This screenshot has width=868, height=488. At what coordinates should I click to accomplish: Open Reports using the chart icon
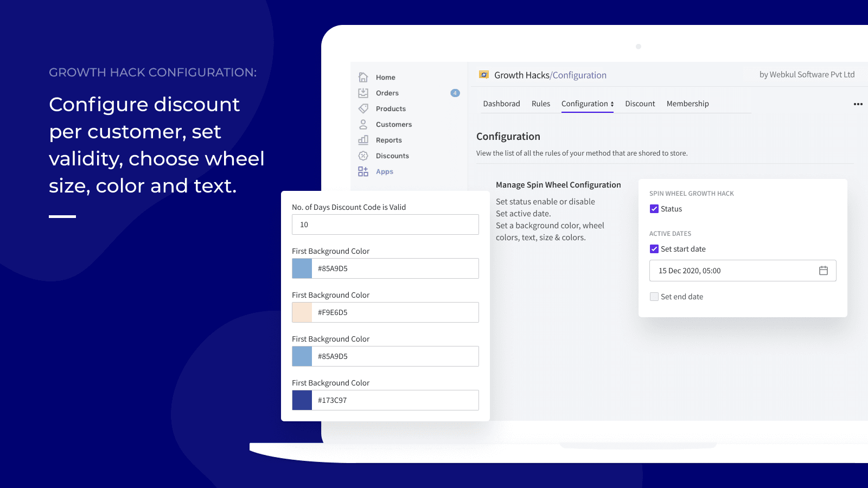[x=363, y=140]
